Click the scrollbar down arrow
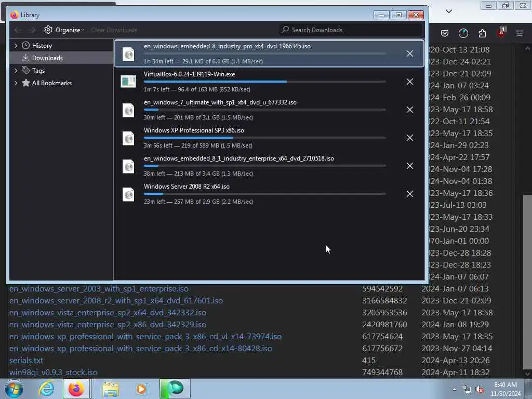Image resolution: width=532 pixels, height=399 pixels. [527, 374]
